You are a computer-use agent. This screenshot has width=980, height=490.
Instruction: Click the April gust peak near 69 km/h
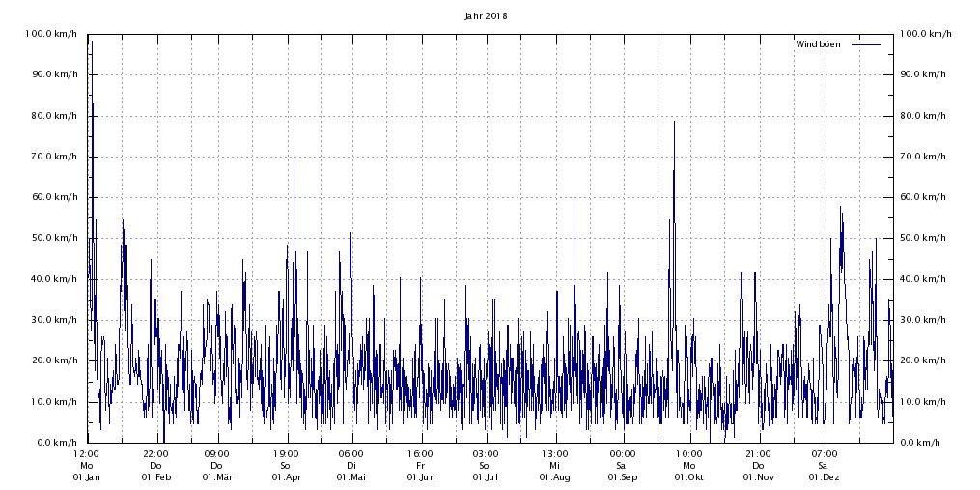point(294,161)
